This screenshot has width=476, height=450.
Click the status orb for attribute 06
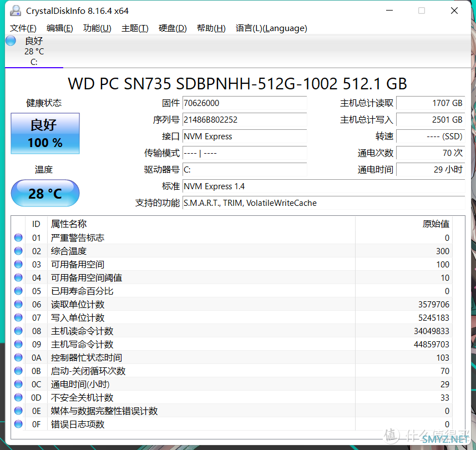coord(18,304)
